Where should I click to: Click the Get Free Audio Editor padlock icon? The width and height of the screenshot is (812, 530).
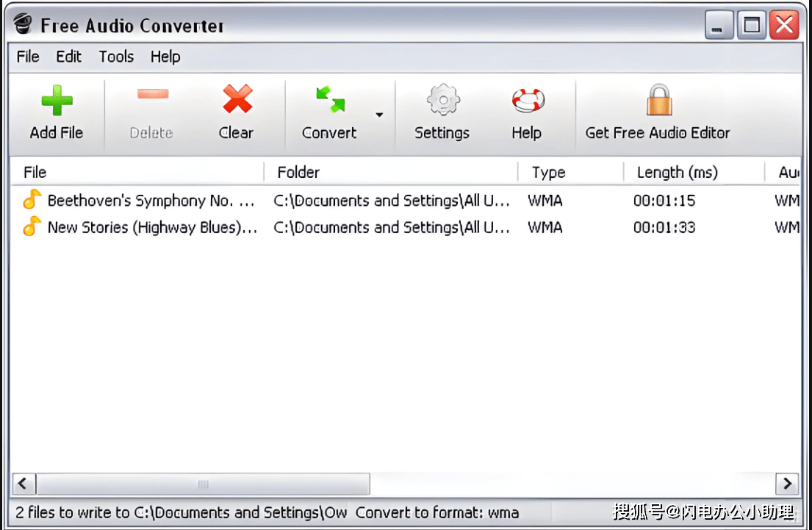tap(659, 99)
